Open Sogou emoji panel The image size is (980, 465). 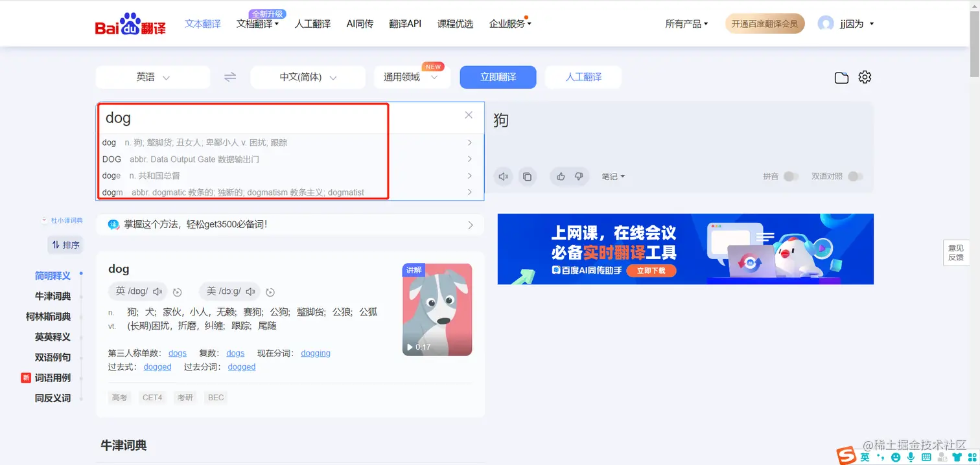pyautogui.click(x=896, y=457)
